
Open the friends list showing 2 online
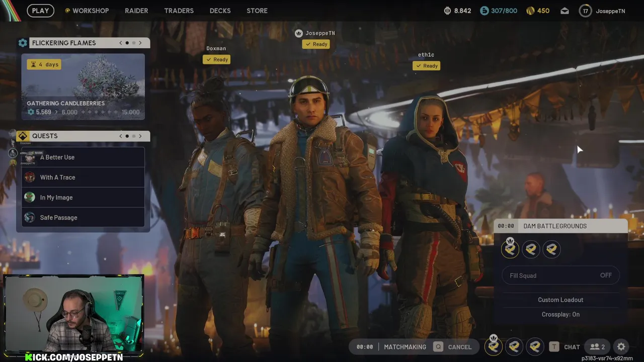pos(598,347)
